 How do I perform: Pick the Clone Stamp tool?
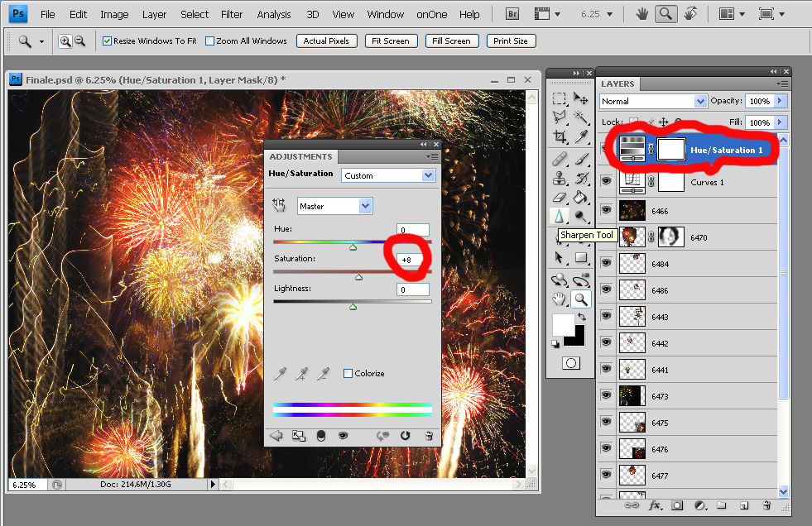click(x=560, y=177)
